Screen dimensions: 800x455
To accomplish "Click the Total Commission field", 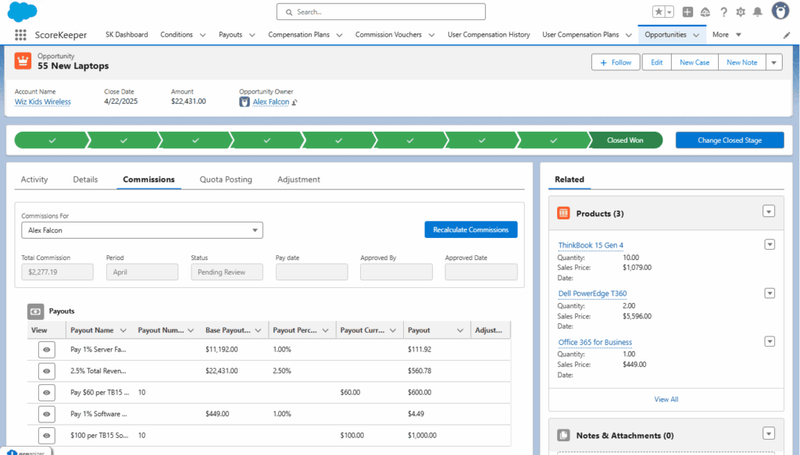I will pos(57,272).
